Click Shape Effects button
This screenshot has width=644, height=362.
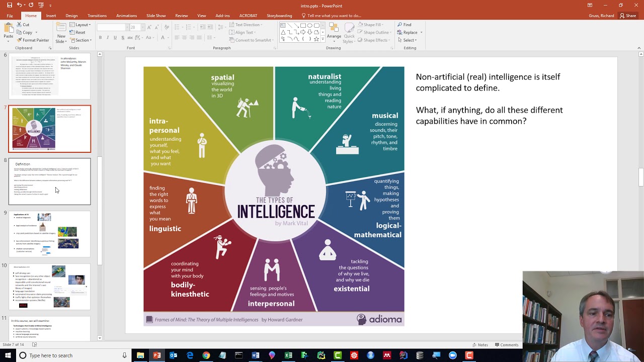(373, 40)
